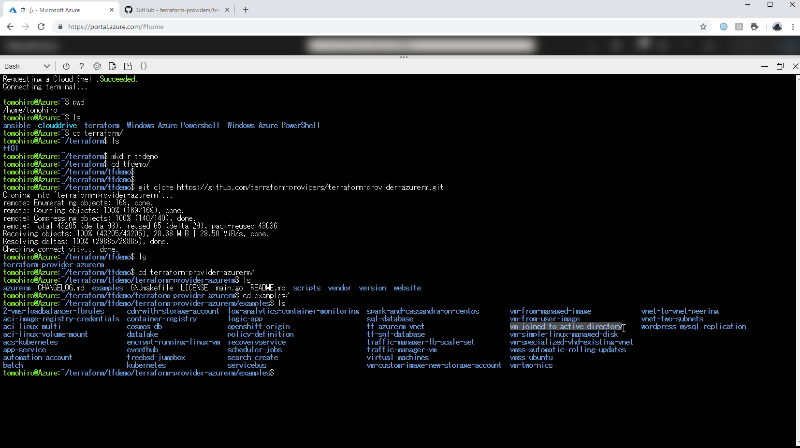Maximize the Cloud Shell pane
The width and height of the screenshot is (800, 448).
780,66
